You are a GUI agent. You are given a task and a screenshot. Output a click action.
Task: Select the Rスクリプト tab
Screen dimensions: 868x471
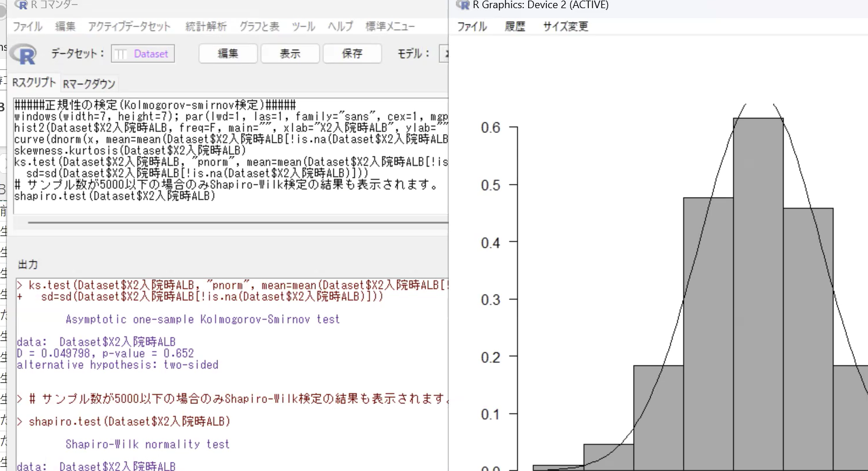coord(34,83)
